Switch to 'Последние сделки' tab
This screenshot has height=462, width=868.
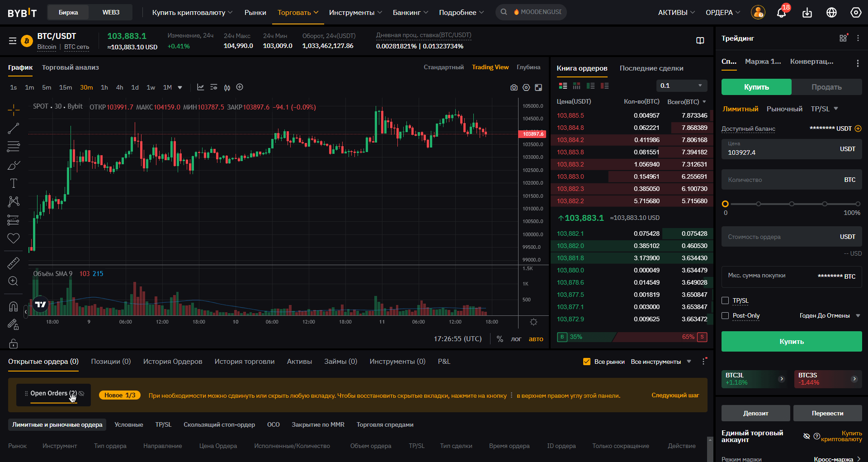coord(651,68)
